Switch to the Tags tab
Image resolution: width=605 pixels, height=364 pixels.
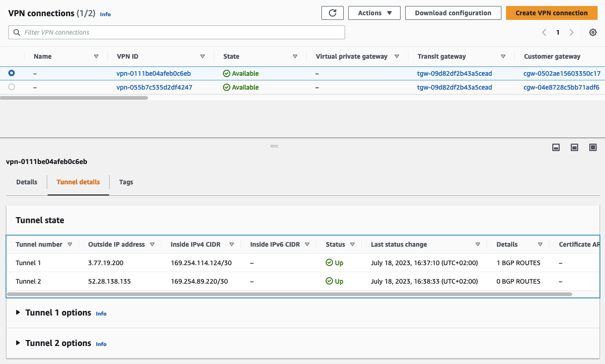tap(126, 182)
